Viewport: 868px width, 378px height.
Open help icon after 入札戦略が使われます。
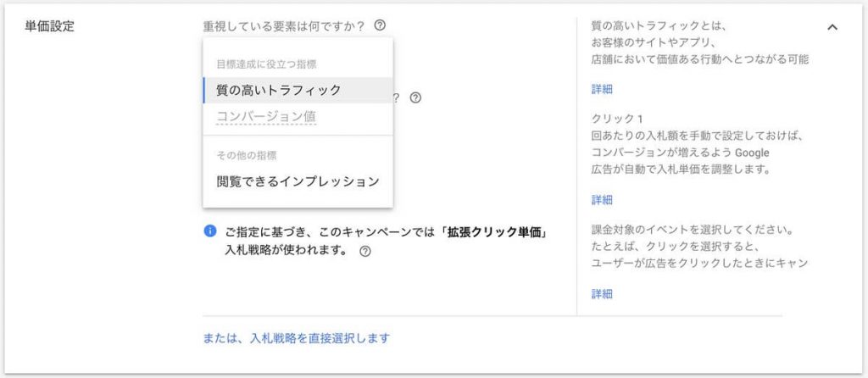[x=364, y=251]
